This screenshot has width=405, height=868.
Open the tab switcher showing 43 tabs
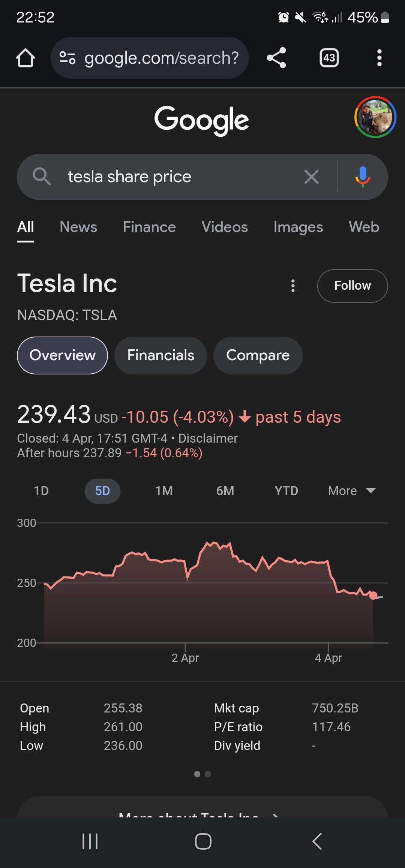(x=329, y=58)
